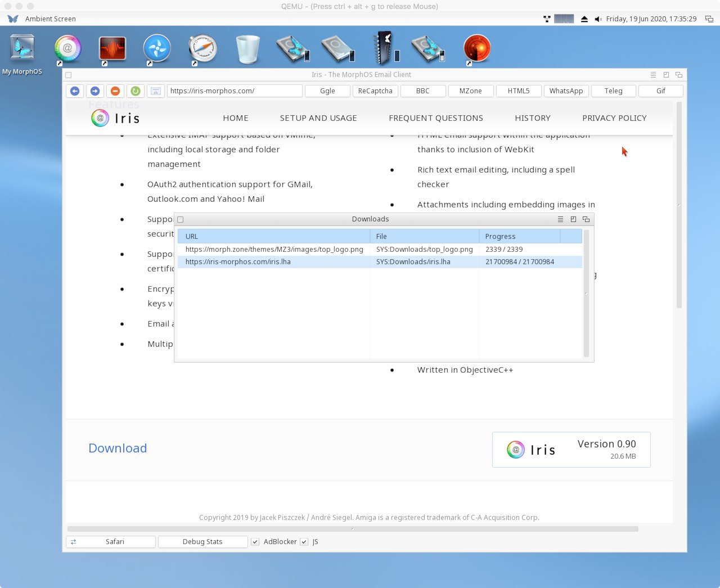Click the muted speaker volume icon

(x=598, y=19)
